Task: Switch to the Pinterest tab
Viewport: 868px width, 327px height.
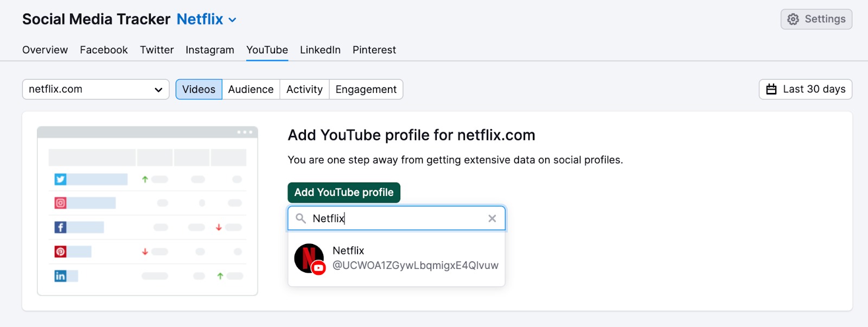Action: tap(374, 50)
